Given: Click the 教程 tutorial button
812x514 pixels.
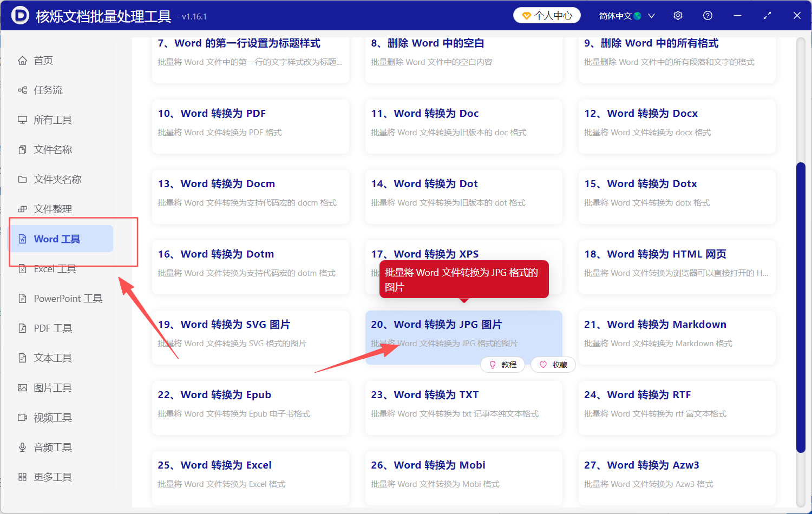Looking at the screenshot, I should [503, 365].
